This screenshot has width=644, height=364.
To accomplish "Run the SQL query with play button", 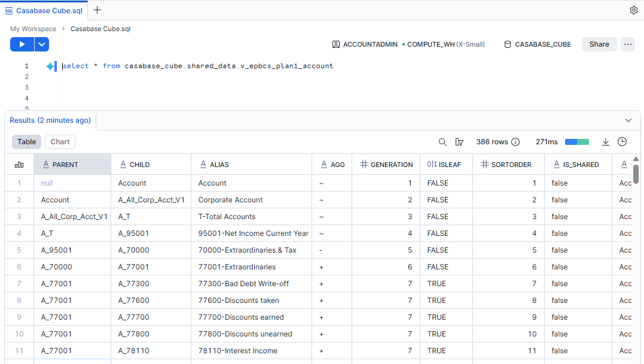I will click(x=22, y=44).
